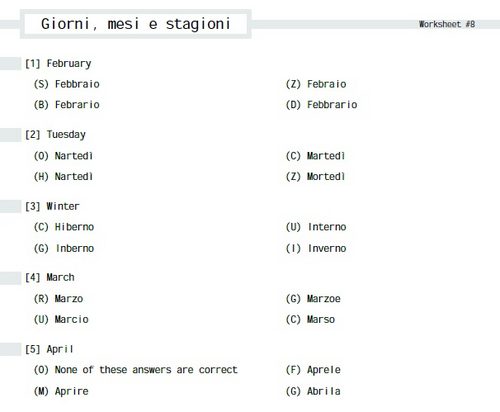Click the Giorni, mesi e stagioni title
The height and width of the screenshot is (412, 500).
(136, 24)
